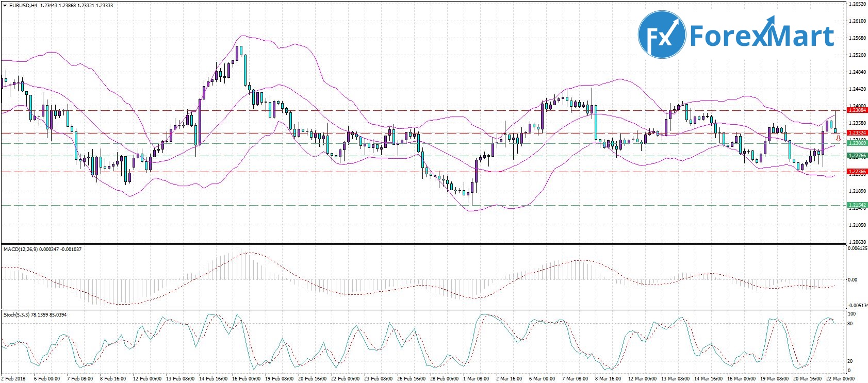Click the 1.26100 price scale value
868x383 pixels.
[x=857, y=21]
